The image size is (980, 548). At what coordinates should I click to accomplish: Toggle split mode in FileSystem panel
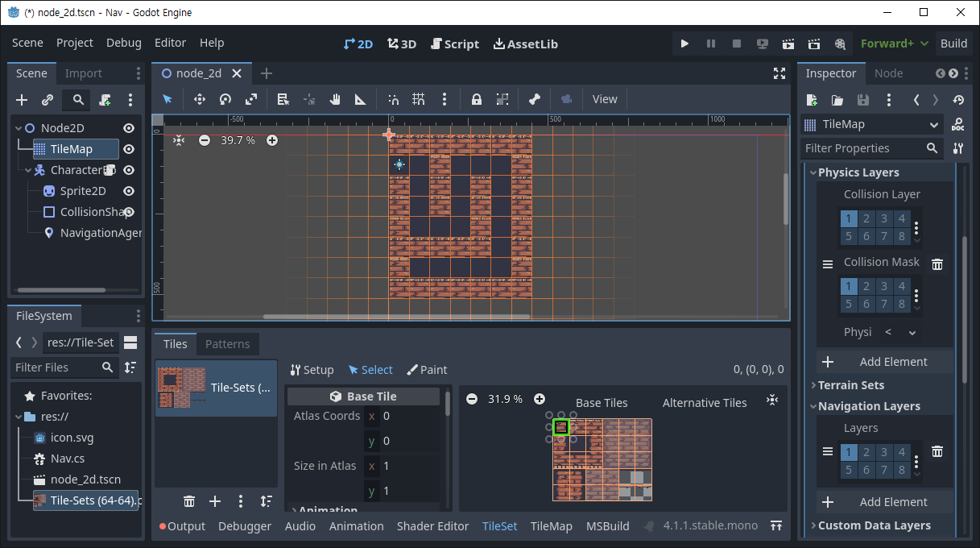pyautogui.click(x=130, y=342)
